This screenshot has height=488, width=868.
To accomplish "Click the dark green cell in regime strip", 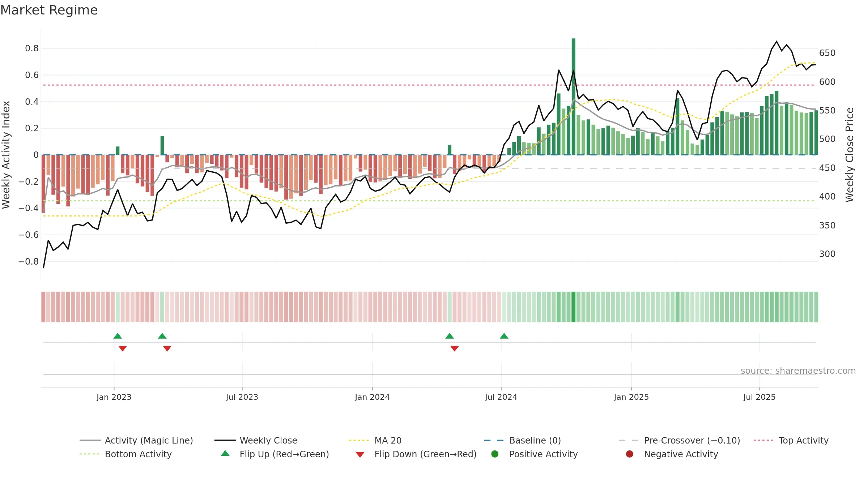I will pos(574,307).
